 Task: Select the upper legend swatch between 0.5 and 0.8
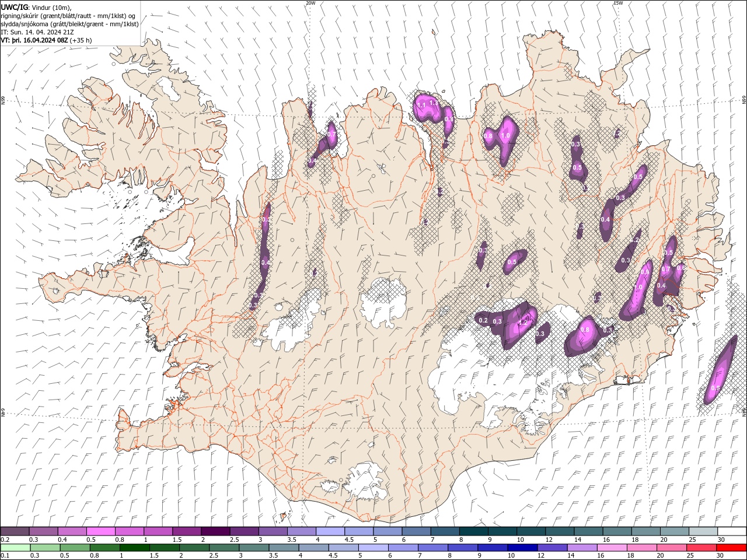[x=100, y=531]
